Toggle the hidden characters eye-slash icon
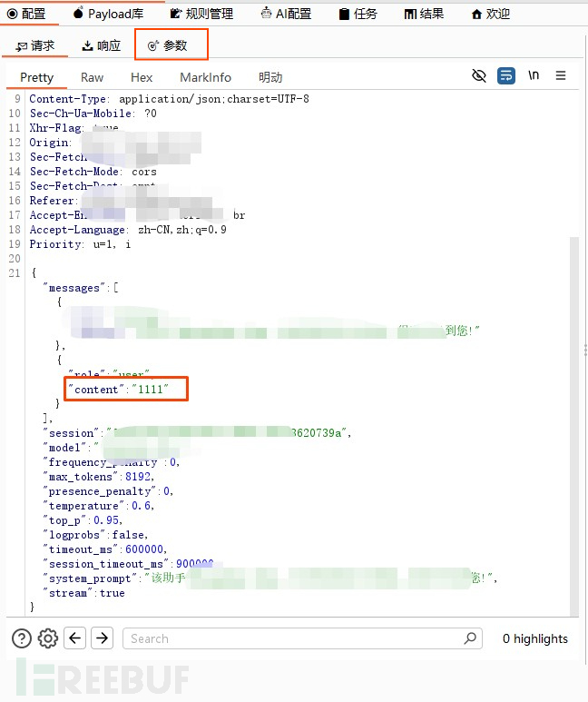The image size is (588, 702). click(x=479, y=76)
